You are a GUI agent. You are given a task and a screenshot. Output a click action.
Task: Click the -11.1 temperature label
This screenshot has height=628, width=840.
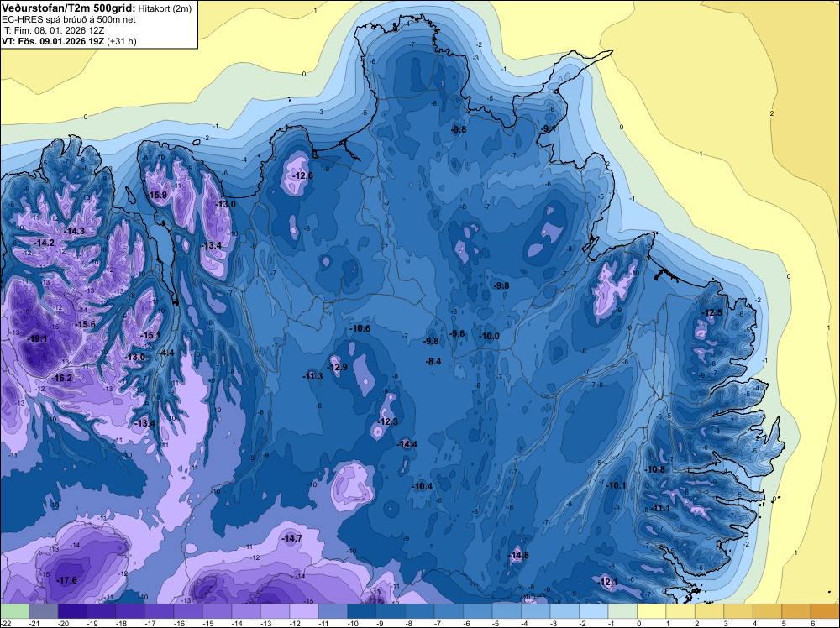coord(660,508)
